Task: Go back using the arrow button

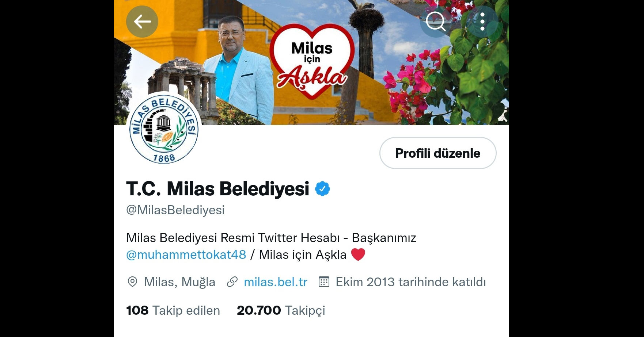Action: click(142, 22)
